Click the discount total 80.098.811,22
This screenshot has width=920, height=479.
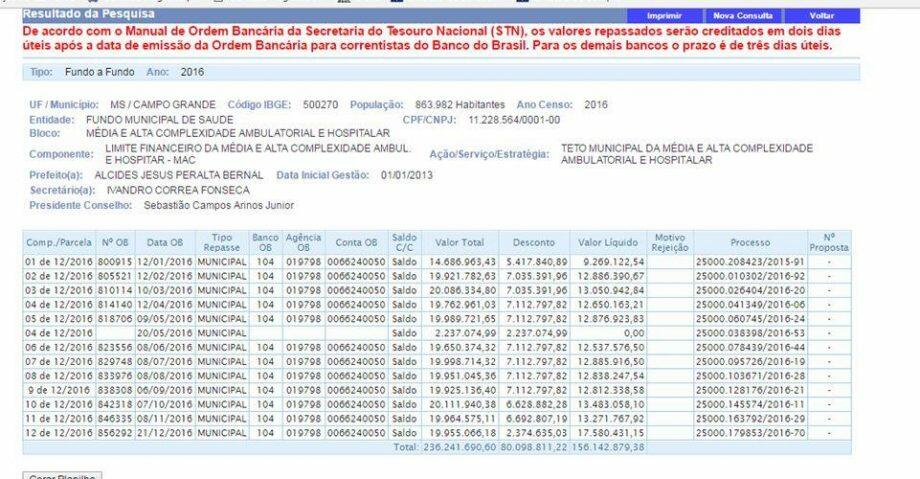click(534, 447)
